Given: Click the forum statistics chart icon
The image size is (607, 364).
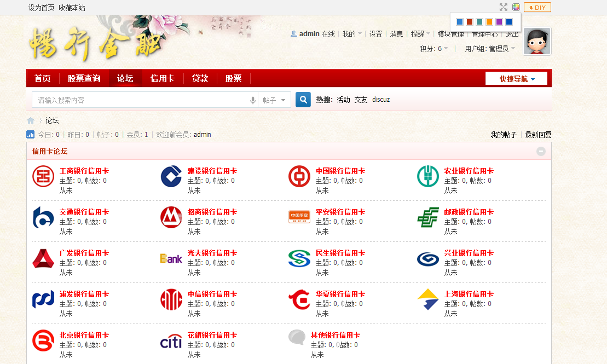Looking at the screenshot, I should 30,134.
